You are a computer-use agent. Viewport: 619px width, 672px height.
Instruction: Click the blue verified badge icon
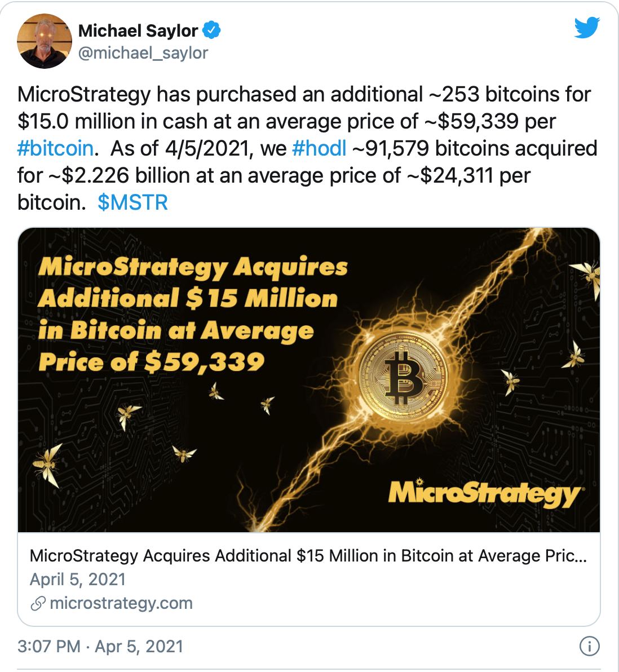pyautogui.click(x=211, y=30)
